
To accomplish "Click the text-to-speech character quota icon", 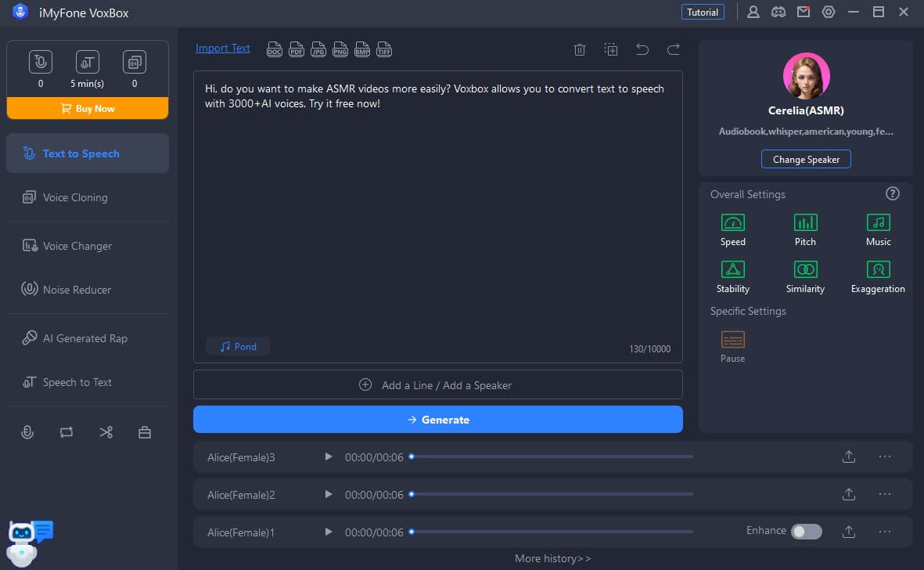I will point(41,62).
